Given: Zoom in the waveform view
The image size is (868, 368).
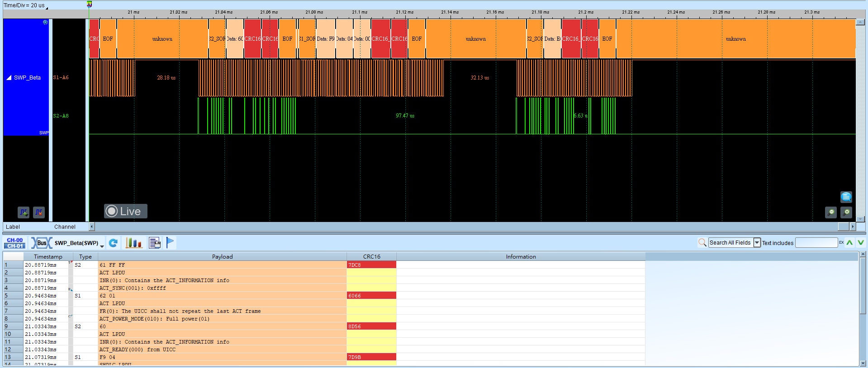Looking at the screenshot, I should (846, 212).
